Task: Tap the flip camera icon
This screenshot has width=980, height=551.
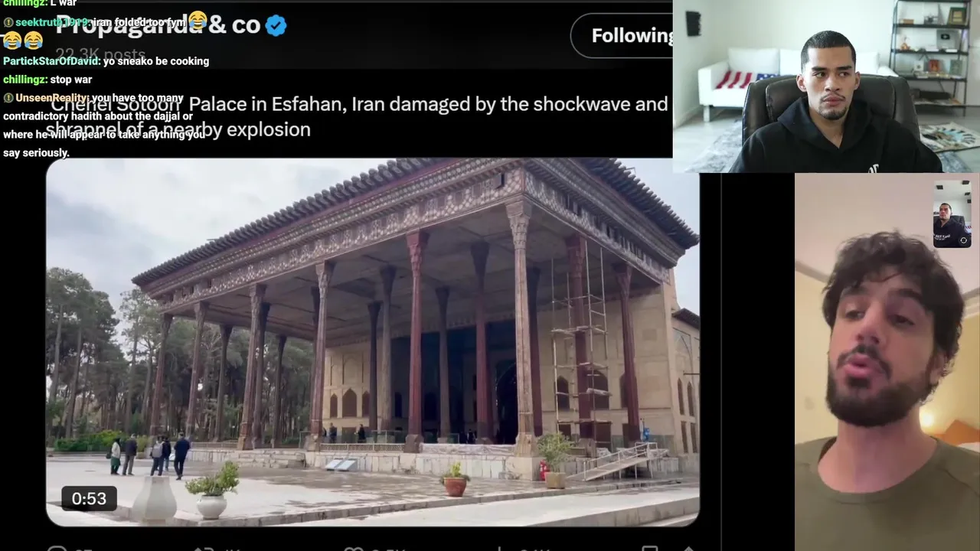Action: tap(963, 240)
